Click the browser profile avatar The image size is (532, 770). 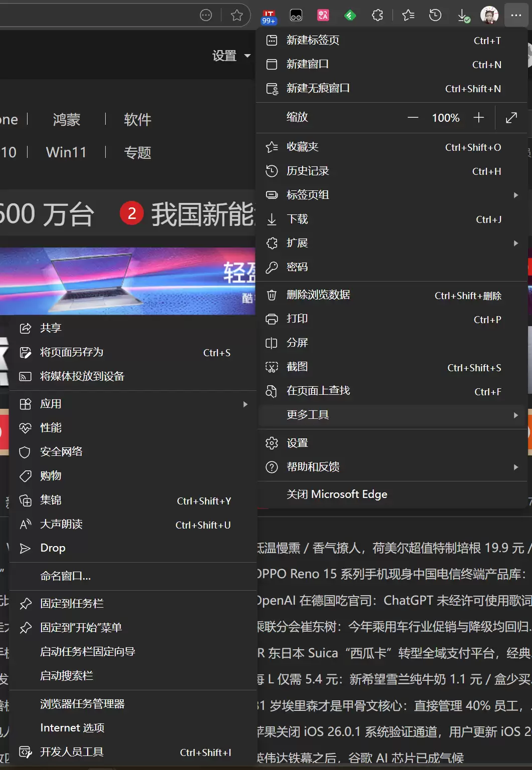tap(489, 15)
